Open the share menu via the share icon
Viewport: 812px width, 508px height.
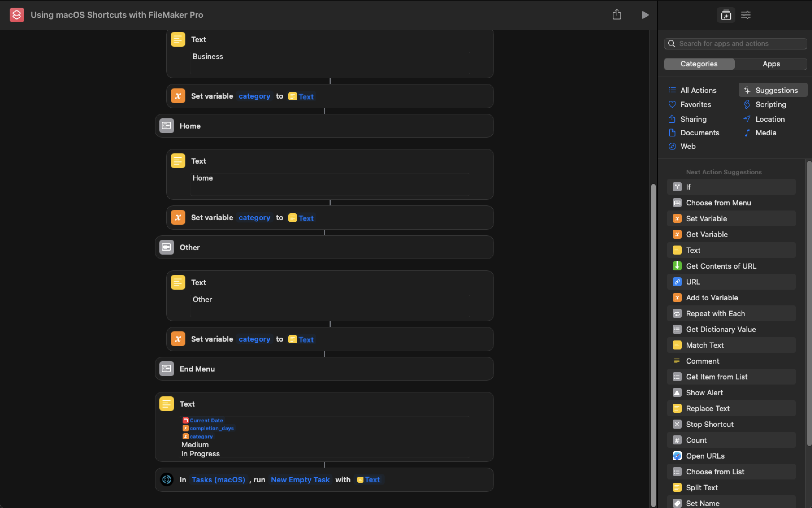617,14
